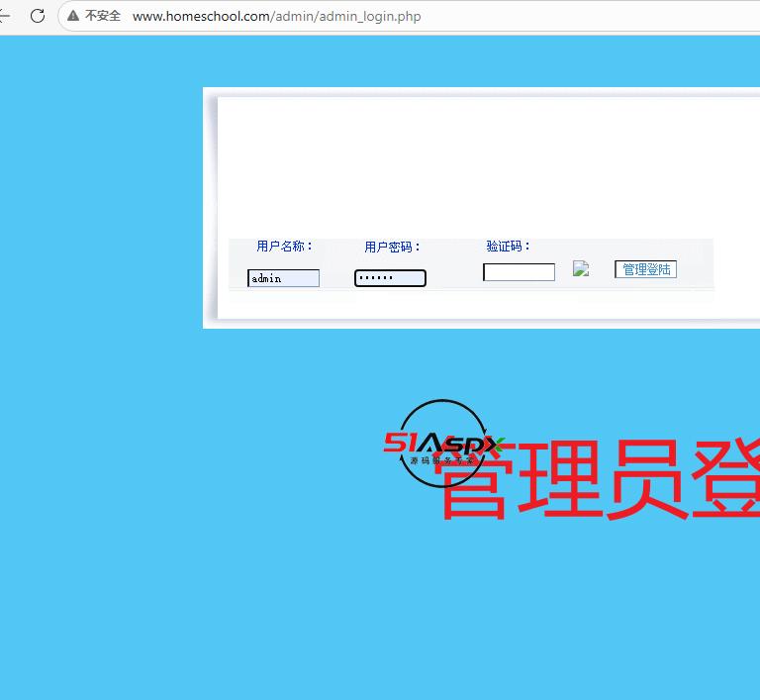The height and width of the screenshot is (700, 760).
Task: Click the broken captcha image icon
Action: (x=581, y=268)
